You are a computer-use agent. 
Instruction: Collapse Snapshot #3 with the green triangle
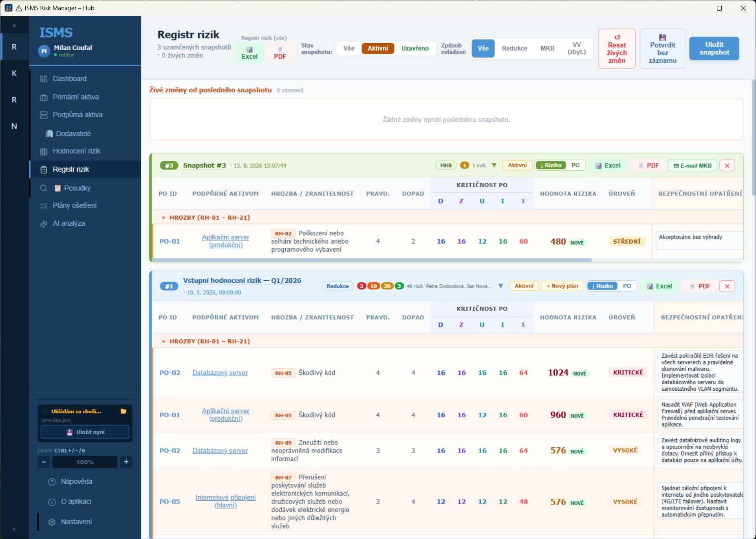coord(494,165)
